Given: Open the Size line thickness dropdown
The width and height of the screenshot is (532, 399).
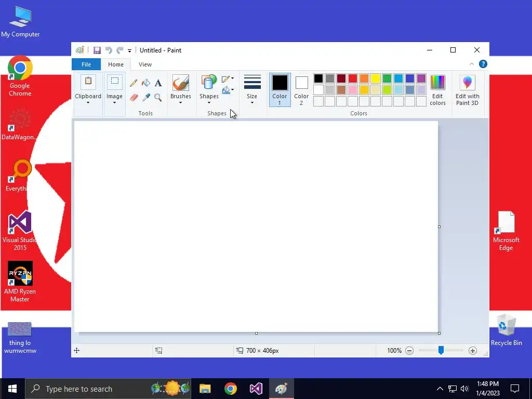Looking at the screenshot, I should pos(252,90).
